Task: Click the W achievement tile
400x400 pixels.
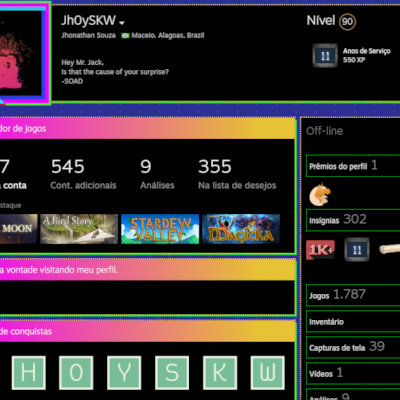Action: pyautogui.click(x=268, y=373)
